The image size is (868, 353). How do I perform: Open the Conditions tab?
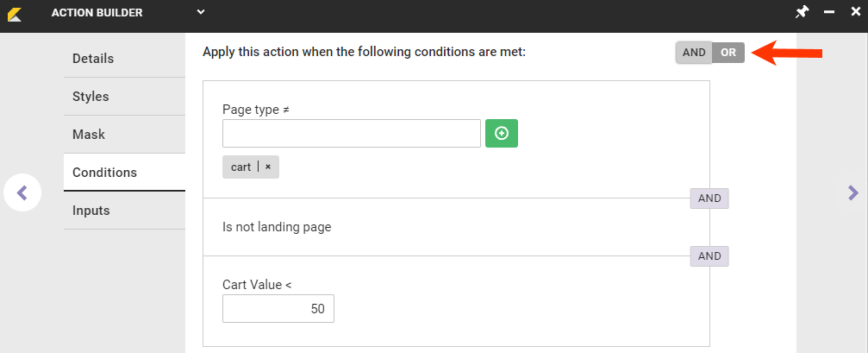(x=104, y=173)
